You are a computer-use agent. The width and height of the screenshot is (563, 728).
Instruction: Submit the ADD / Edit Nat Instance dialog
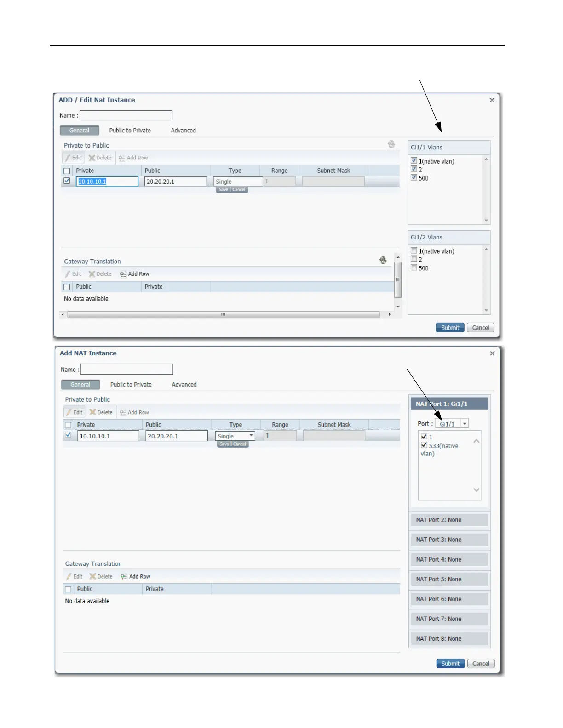point(450,328)
